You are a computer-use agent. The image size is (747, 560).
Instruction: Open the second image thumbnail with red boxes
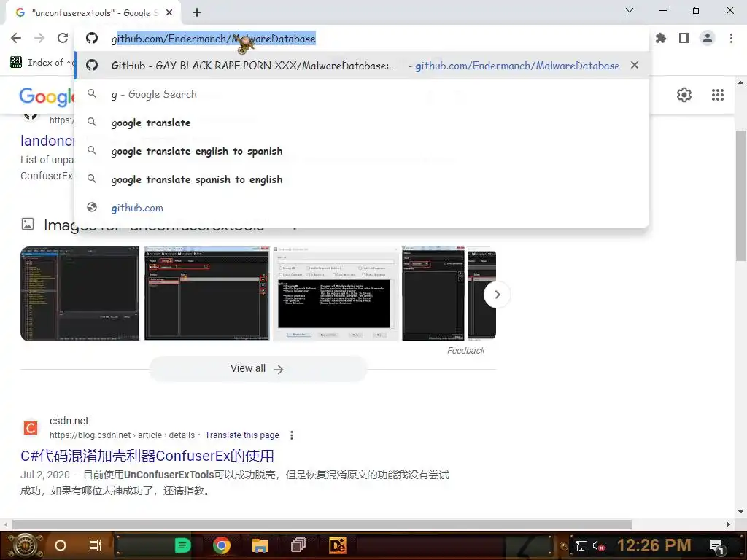coord(206,293)
